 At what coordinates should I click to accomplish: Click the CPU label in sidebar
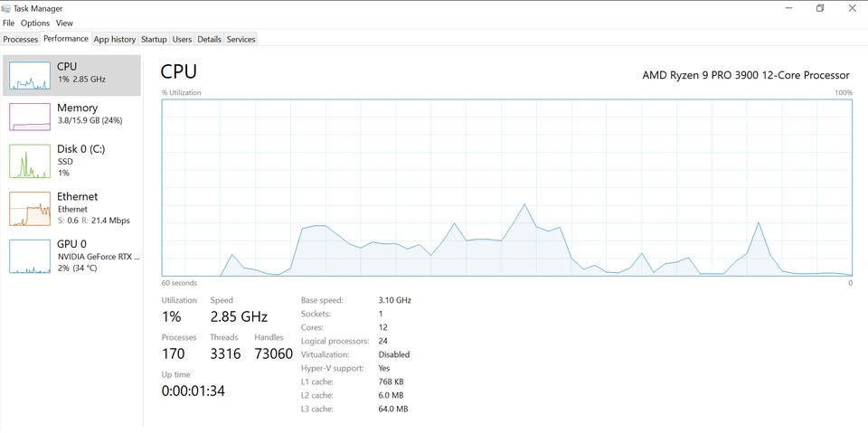point(67,67)
